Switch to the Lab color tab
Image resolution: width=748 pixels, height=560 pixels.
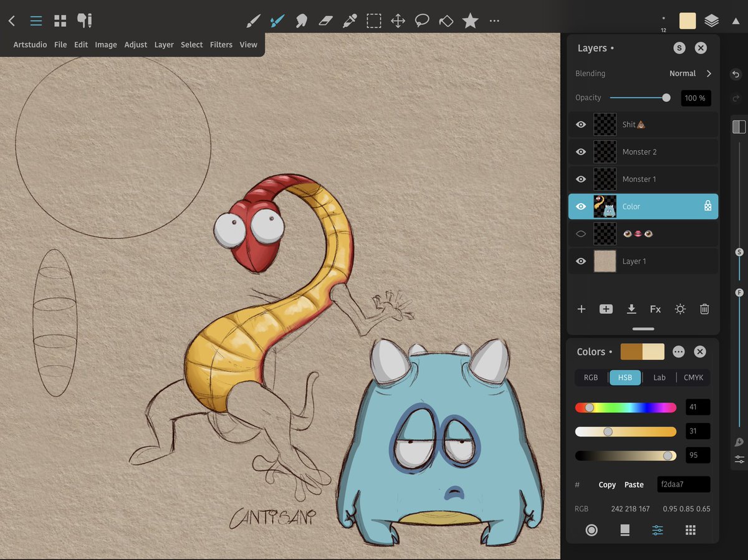[x=659, y=377]
